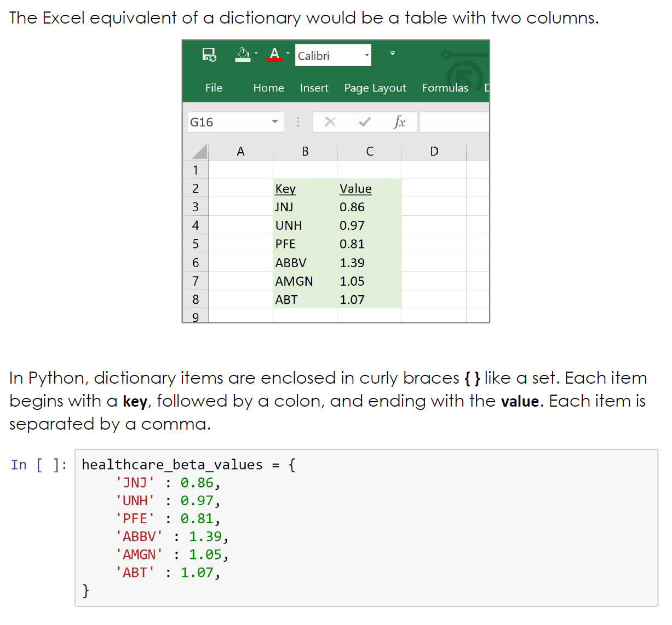Apply the red Font Color icon
The width and height of the screenshot is (672, 625).
pyautogui.click(x=275, y=54)
